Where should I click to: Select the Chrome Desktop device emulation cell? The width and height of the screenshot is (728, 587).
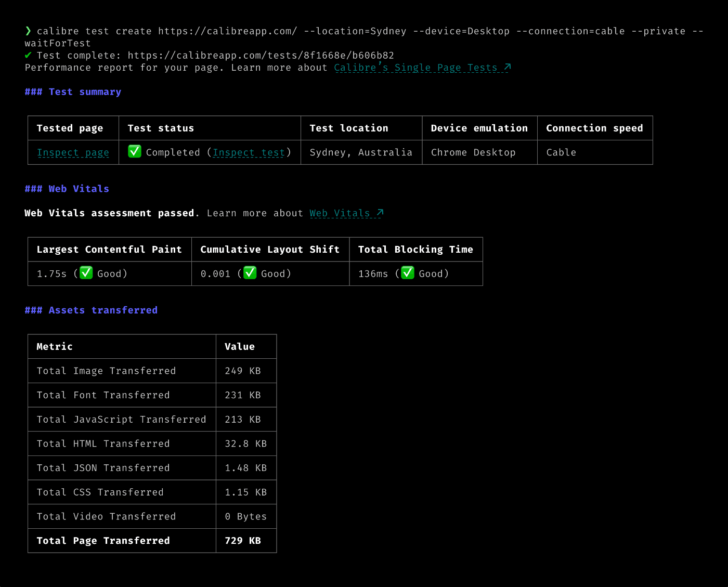point(473,152)
